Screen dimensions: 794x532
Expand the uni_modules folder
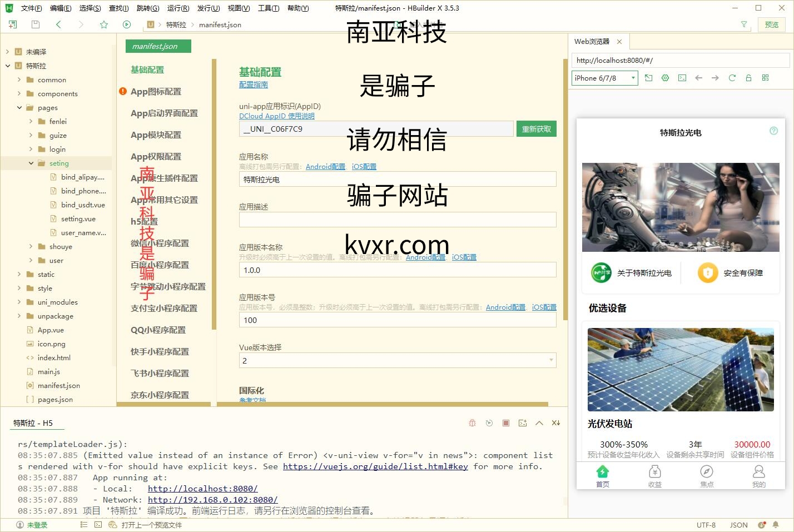[19, 302]
